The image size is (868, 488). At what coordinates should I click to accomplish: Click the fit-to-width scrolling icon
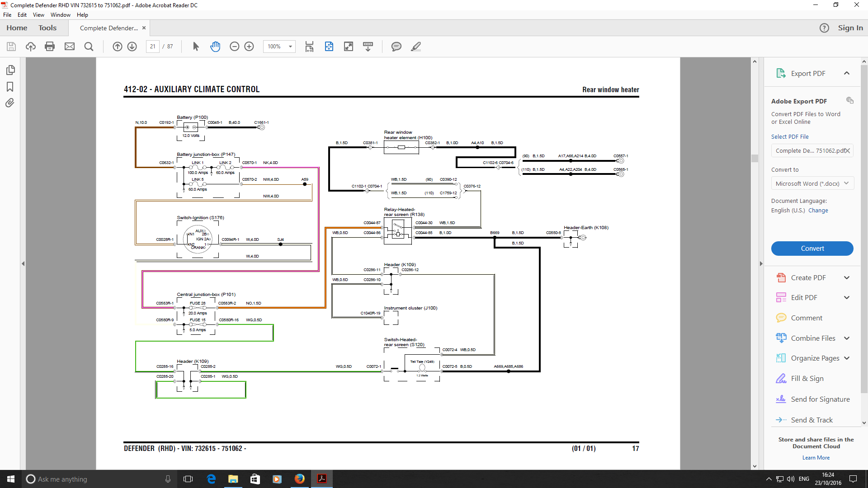(x=309, y=47)
